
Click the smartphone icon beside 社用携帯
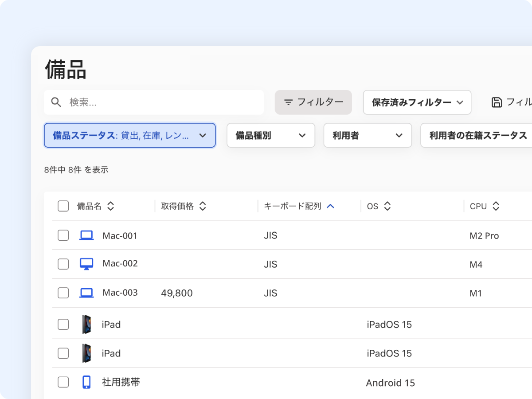pos(86,382)
